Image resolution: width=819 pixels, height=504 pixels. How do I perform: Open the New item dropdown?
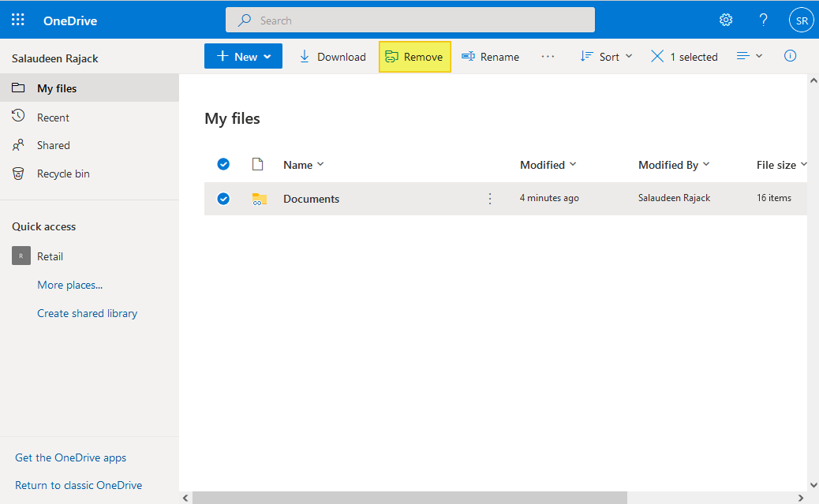tap(243, 56)
